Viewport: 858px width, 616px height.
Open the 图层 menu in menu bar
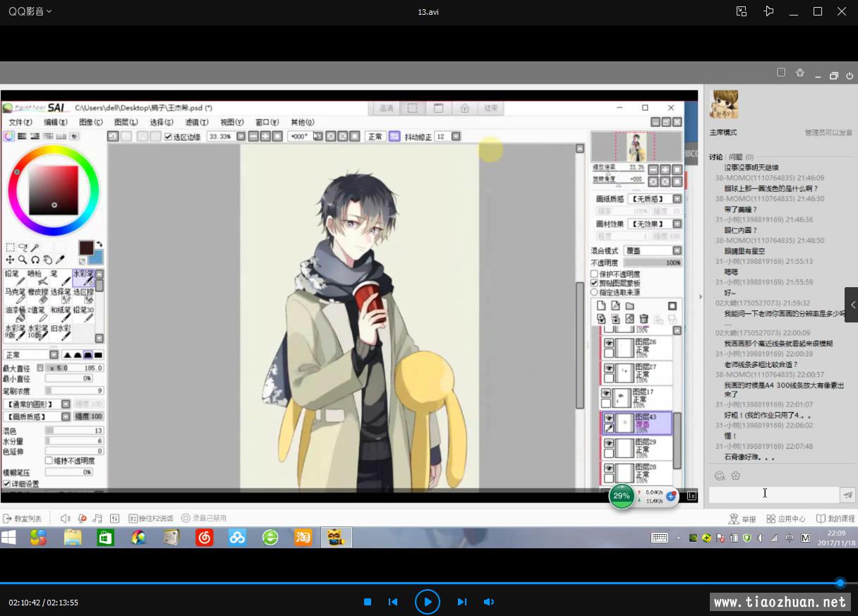click(126, 122)
